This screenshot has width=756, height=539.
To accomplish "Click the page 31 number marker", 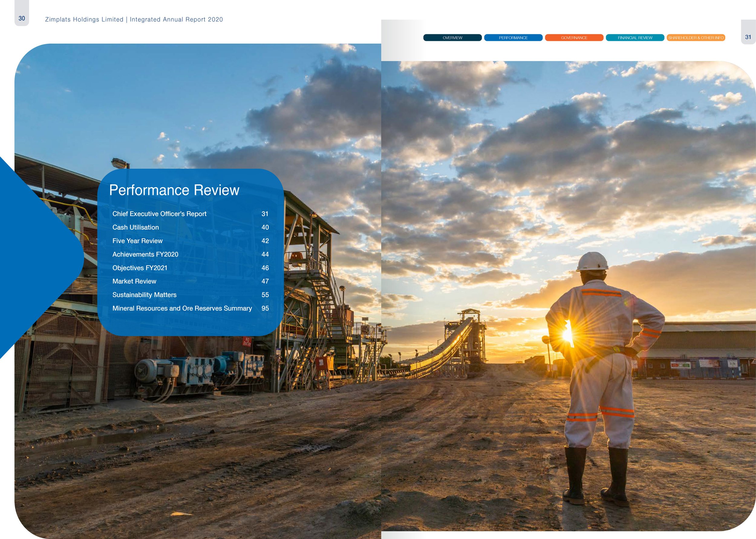I will pos(748,37).
